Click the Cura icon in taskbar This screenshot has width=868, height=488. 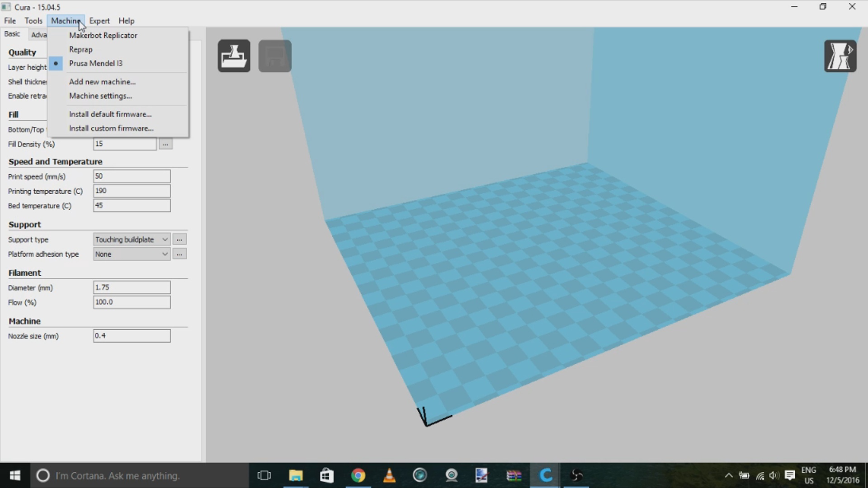tap(546, 475)
